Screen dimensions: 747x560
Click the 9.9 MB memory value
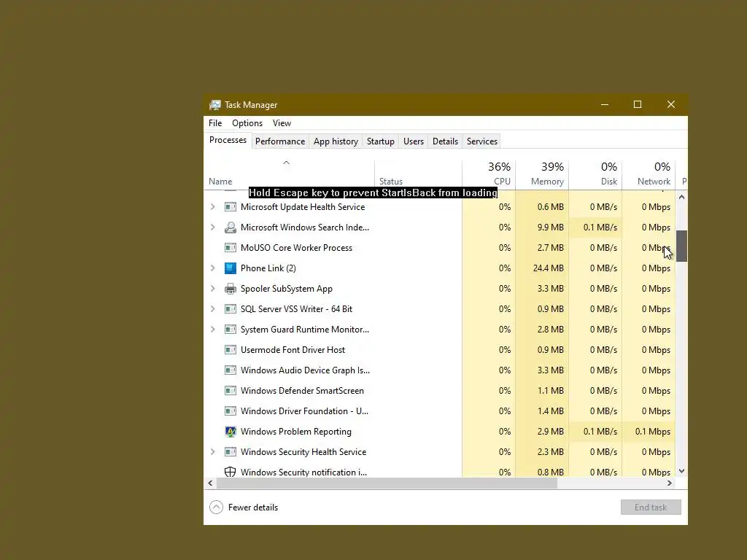551,227
